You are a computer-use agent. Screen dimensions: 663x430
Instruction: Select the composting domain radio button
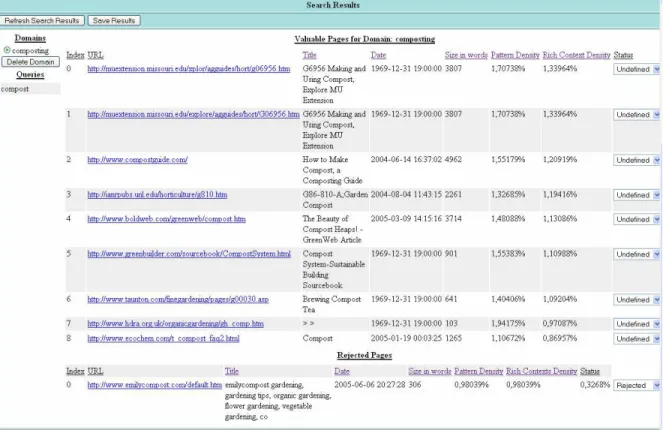click(x=7, y=50)
